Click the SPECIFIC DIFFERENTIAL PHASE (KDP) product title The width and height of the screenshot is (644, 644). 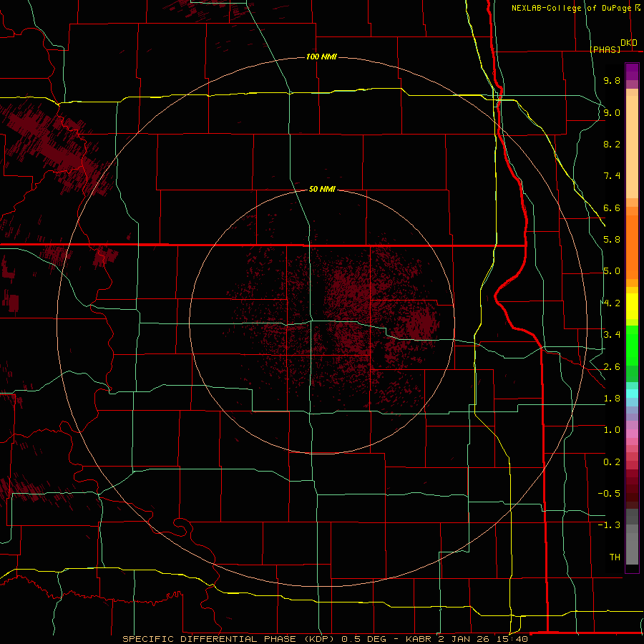(x=228, y=639)
